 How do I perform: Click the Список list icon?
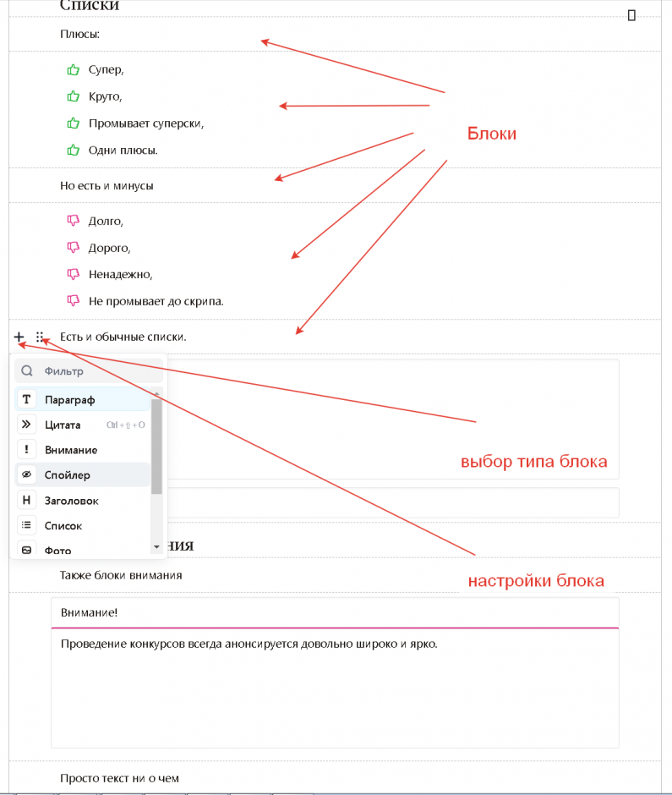click(x=26, y=525)
